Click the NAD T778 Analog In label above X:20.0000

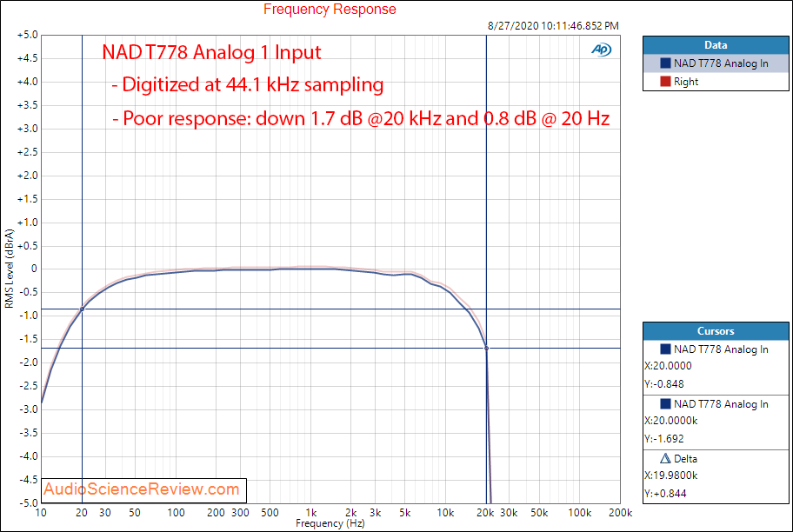(721, 349)
